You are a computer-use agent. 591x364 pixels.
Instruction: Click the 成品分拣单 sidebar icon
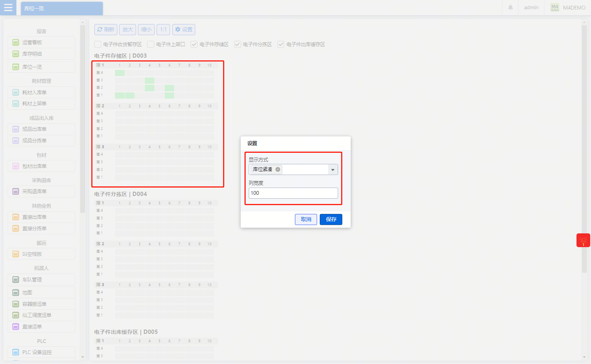16,141
